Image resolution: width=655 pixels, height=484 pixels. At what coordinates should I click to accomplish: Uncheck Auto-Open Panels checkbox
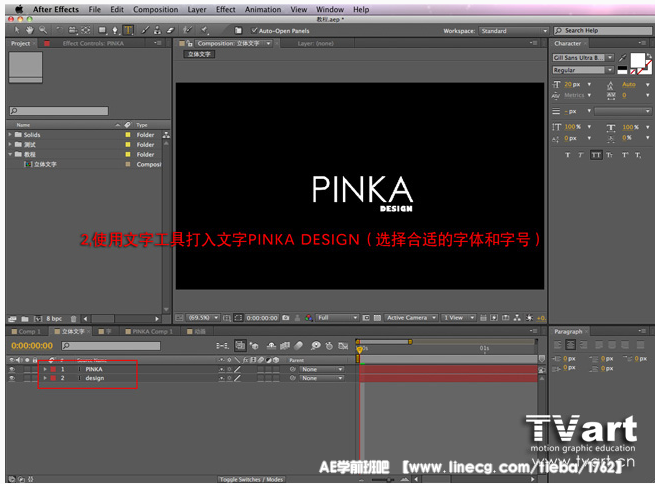254,30
